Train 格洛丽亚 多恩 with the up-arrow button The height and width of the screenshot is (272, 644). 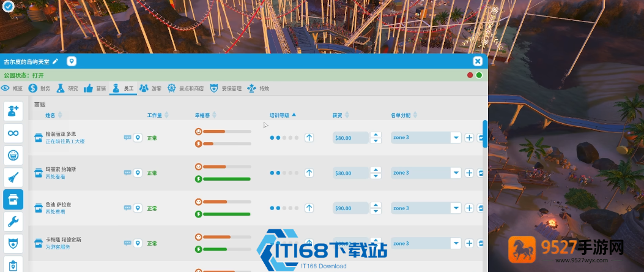tap(309, 138)
